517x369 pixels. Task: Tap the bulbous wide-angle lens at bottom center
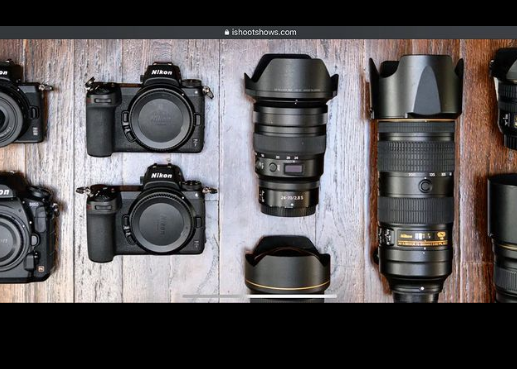(x=287, y=268)
